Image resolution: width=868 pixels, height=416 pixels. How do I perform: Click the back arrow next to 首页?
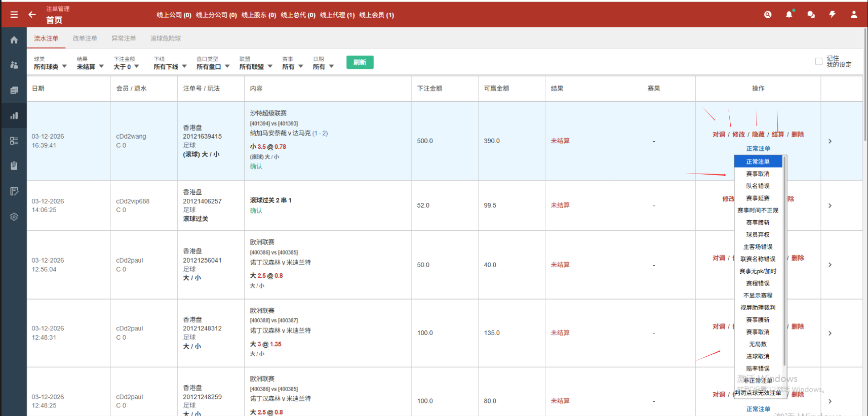pos(32,15)
